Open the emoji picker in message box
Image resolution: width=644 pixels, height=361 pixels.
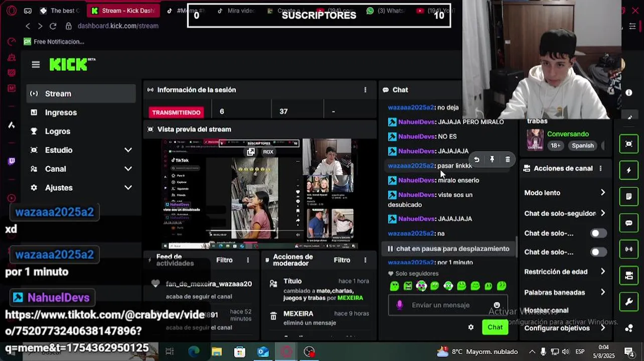pyautogui.click(x=497, y=305)
